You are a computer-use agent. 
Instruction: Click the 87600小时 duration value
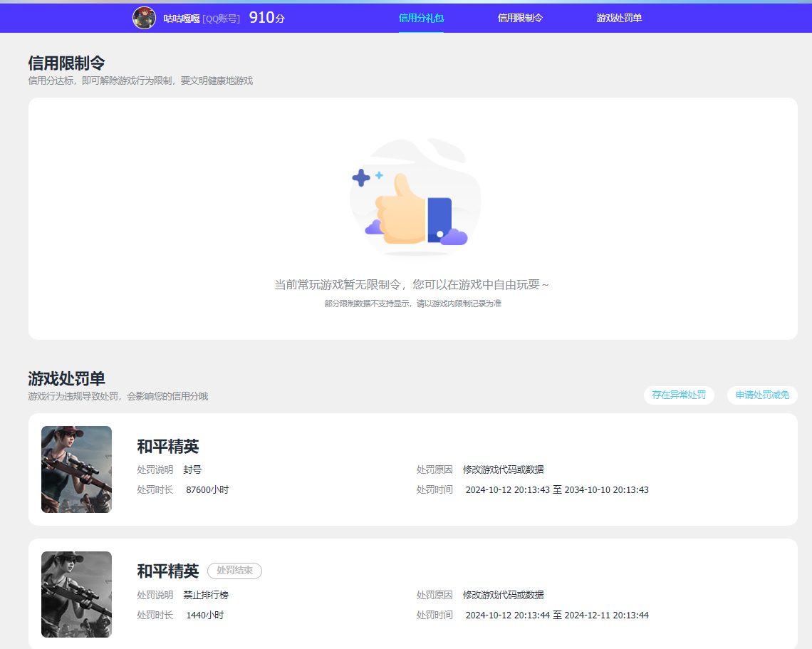pyautogui.click(x=207, y=490)
